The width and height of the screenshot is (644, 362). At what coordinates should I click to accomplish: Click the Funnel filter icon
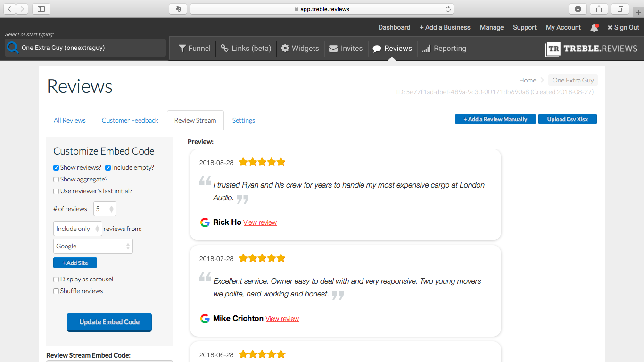pos(182,48)
